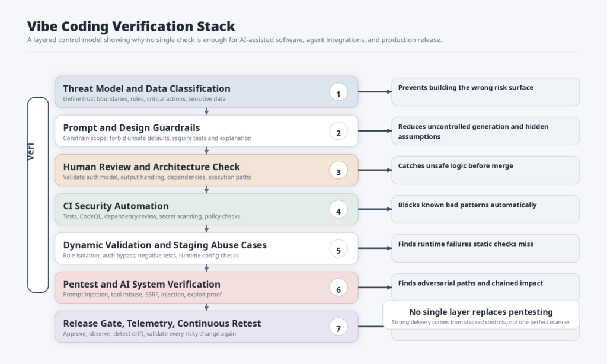Open the CI Security Automation heading
This screenshot has height=364, width=607.
116,206
